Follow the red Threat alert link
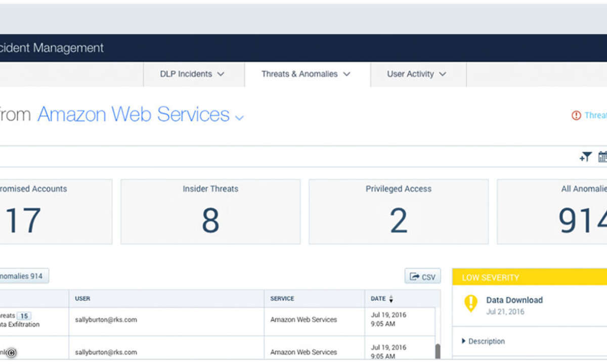 tap(590, 115)
